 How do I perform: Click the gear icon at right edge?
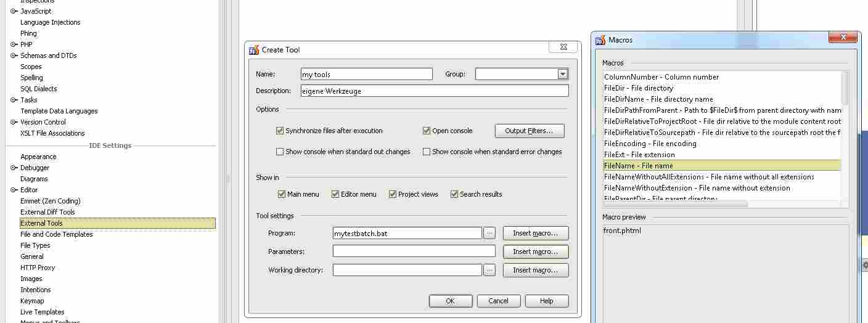[x=865, y=265]
